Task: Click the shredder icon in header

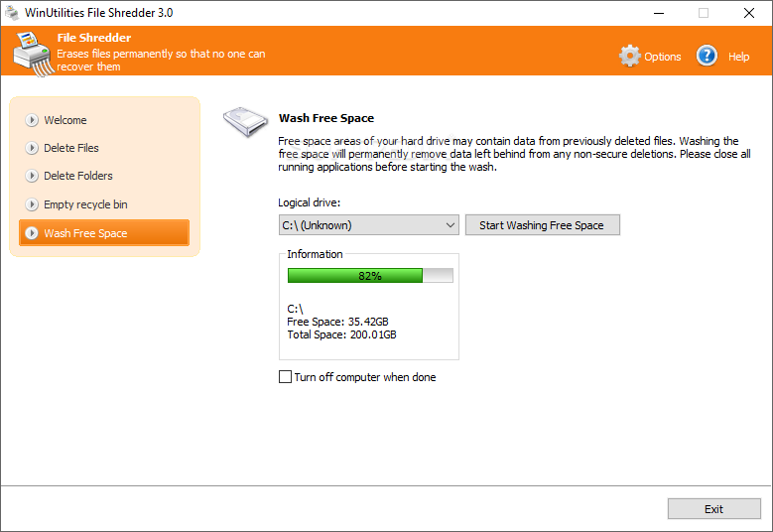Action: [x=32, y=54]
